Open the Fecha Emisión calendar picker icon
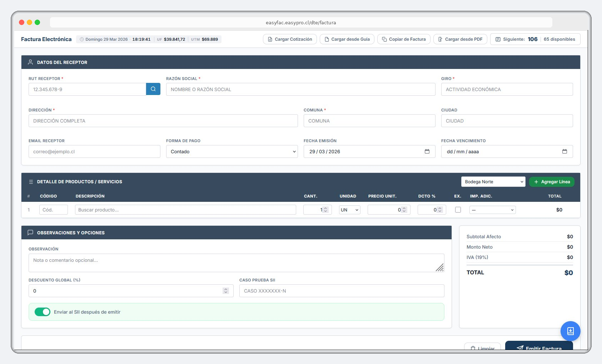The image size is (602, 364). click(x=428, y=151)
